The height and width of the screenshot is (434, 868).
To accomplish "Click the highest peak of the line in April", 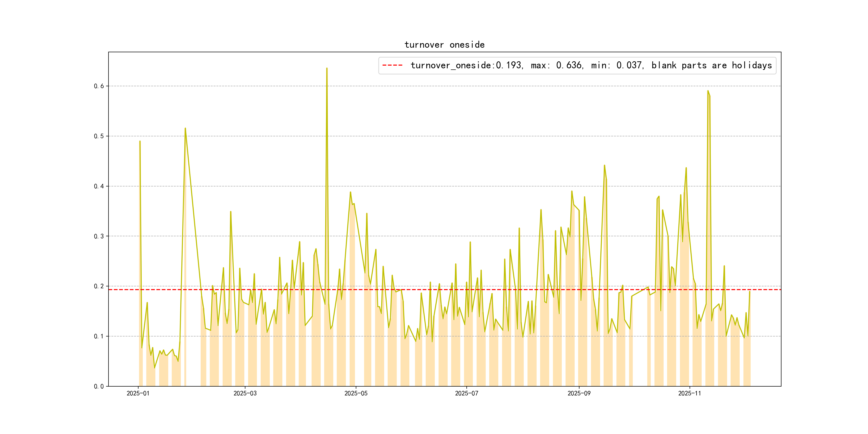I will pyautogui.click(x=327, y=68).
